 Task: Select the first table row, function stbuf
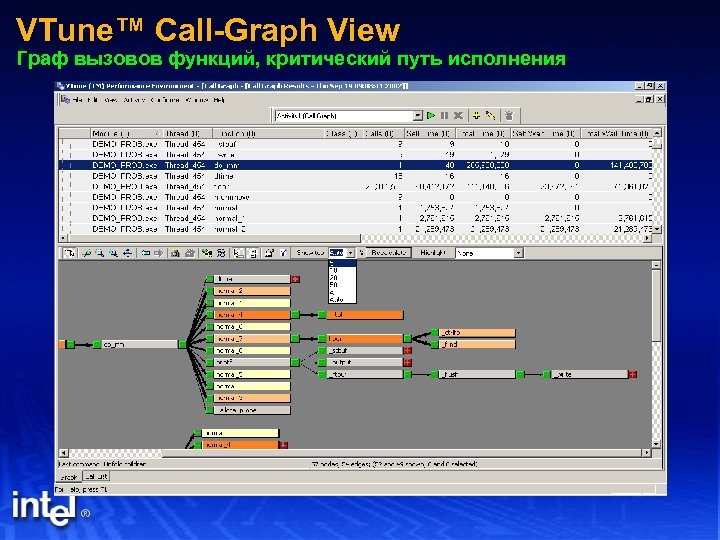[x=356, y=144]
